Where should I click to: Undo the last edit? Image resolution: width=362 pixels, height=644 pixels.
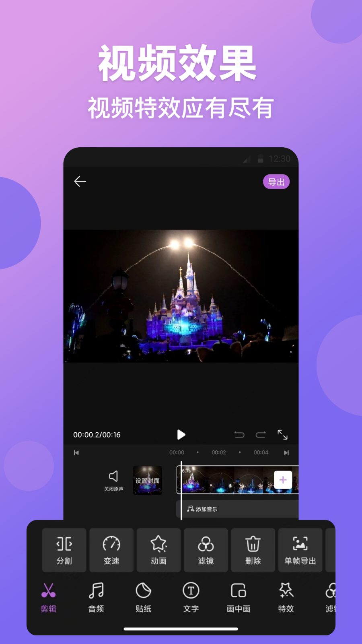pyautogui.click(x=239, y=435)
